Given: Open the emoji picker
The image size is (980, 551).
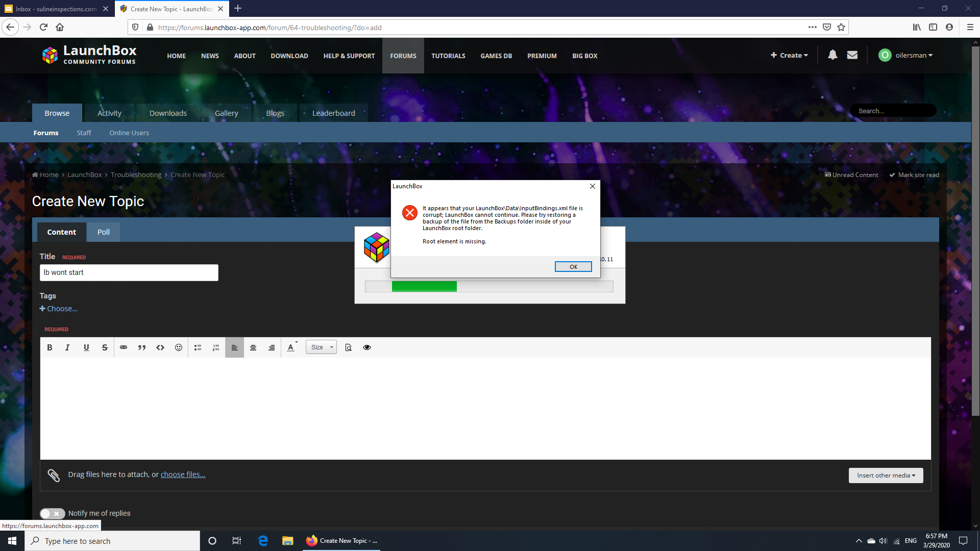Looking at the screenshot, I should point(179,347).
